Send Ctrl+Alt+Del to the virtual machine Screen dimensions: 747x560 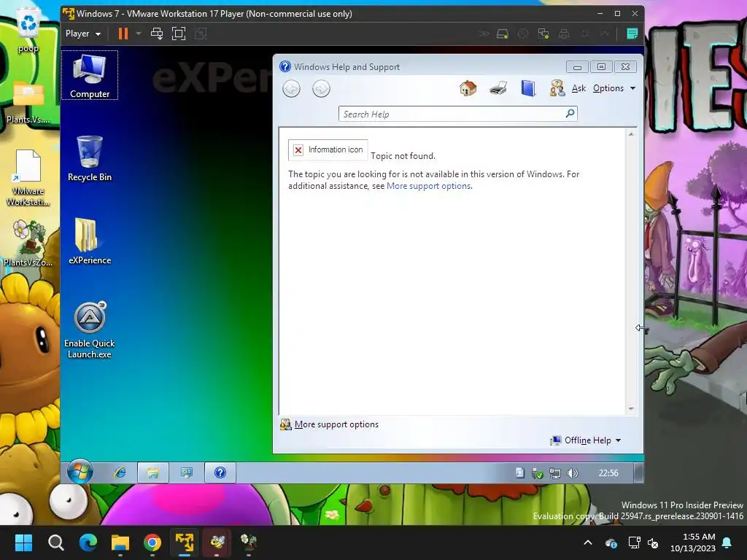click(x=157, y=34)
